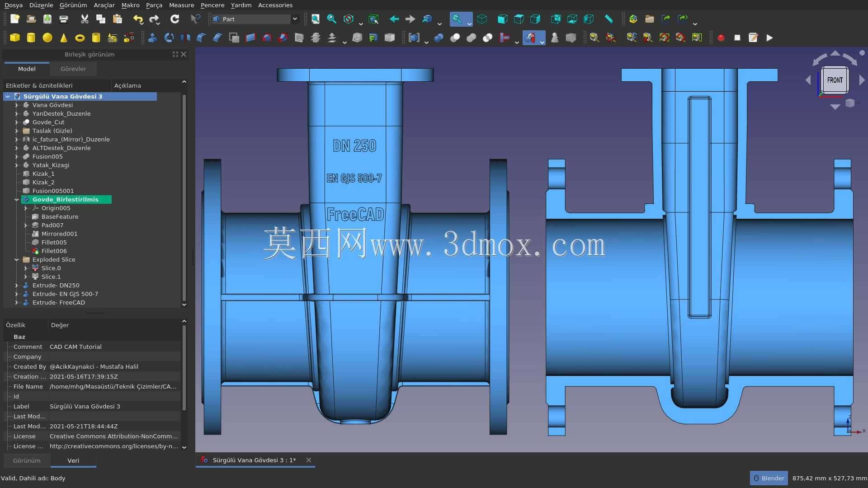This screenshot has height=488, width=868.
Task: Click the model tree vertical scrollbar
Action: click(184, 197)
